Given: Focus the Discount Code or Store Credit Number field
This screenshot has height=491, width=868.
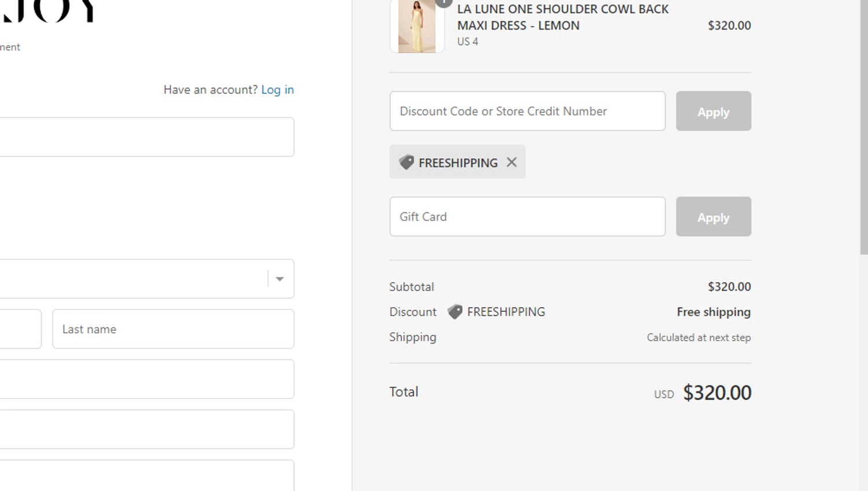Looking at the screenshot, I should [x=527, y=111].
